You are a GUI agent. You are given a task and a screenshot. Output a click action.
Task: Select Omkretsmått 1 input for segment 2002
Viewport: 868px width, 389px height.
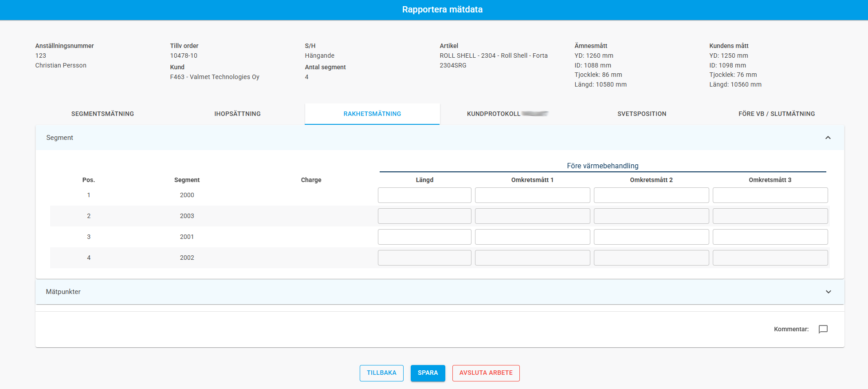[532, 258]
